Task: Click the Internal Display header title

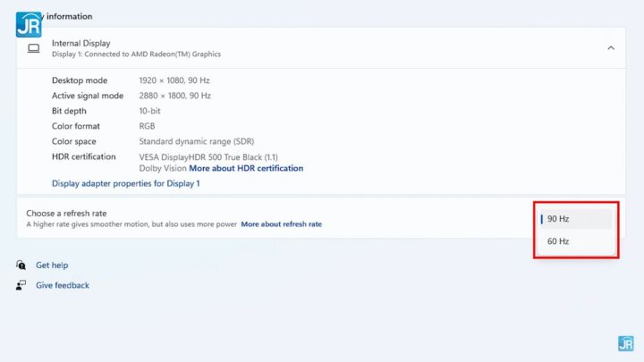Action: coord(80,43)
